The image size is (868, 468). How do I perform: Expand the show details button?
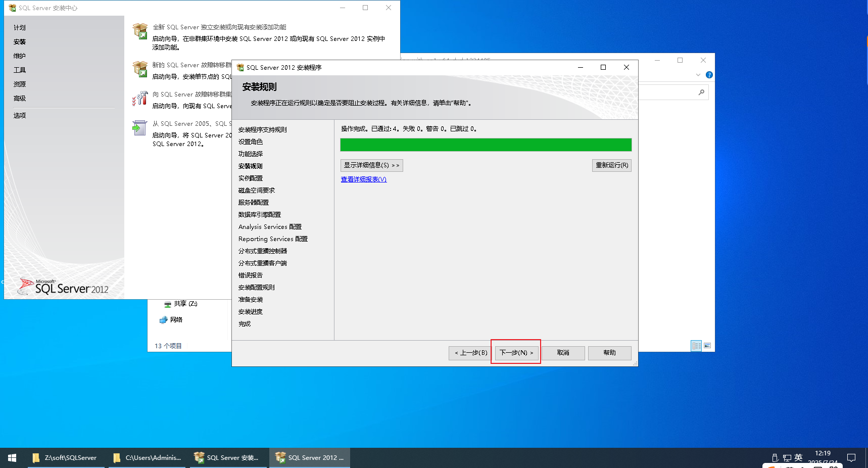click(371, 165)
